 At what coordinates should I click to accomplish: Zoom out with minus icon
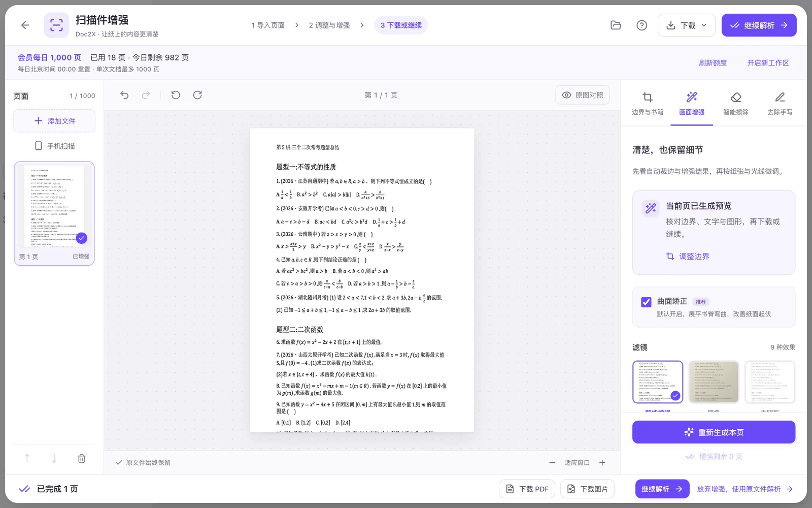pos(552,463)
